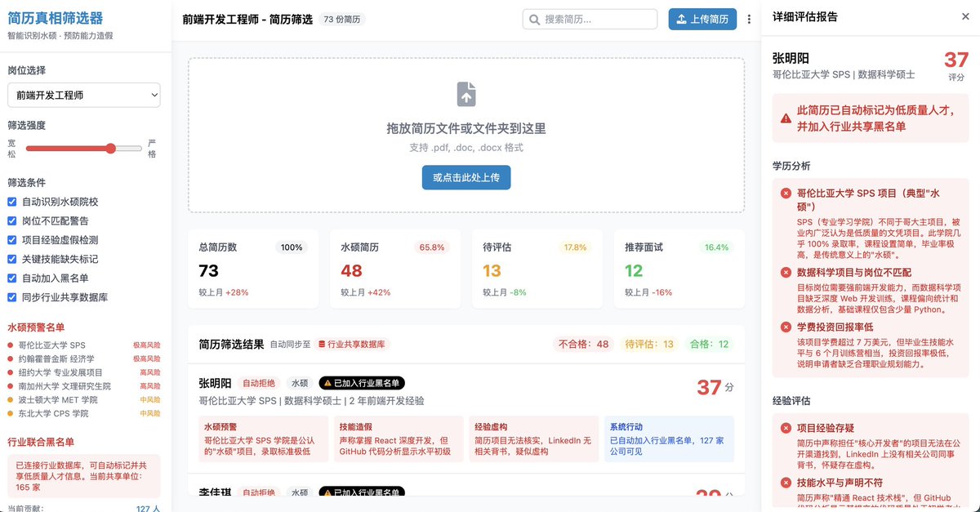Click the 上传简历 button
980x512 pixels.
click(702, 20)
